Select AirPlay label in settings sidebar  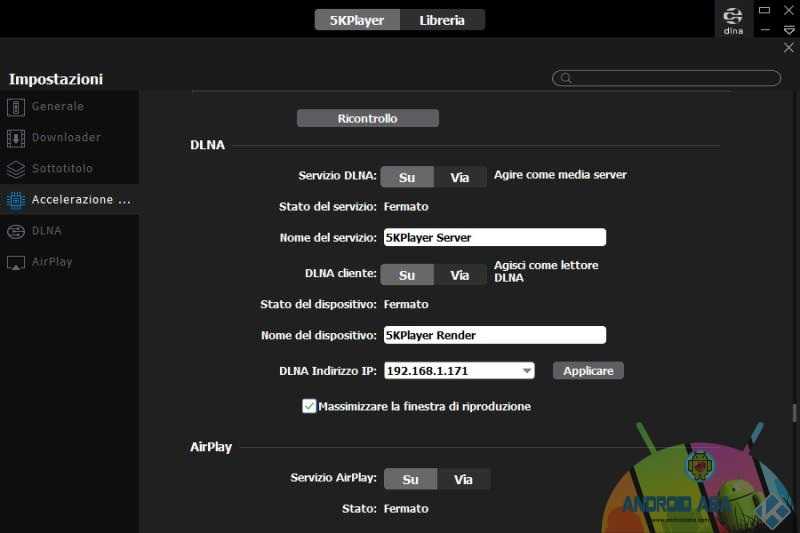tap(52, 262)
